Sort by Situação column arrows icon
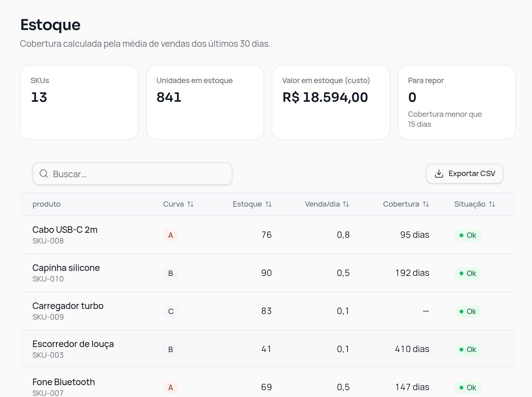 [x=492, y=204]
